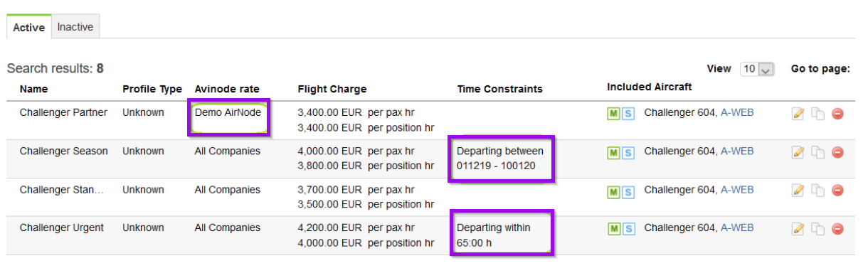Image resolution: width=868 pixels, height=273 pixels.
Task: Copy the Challenger Season profile
Action: 817,152
